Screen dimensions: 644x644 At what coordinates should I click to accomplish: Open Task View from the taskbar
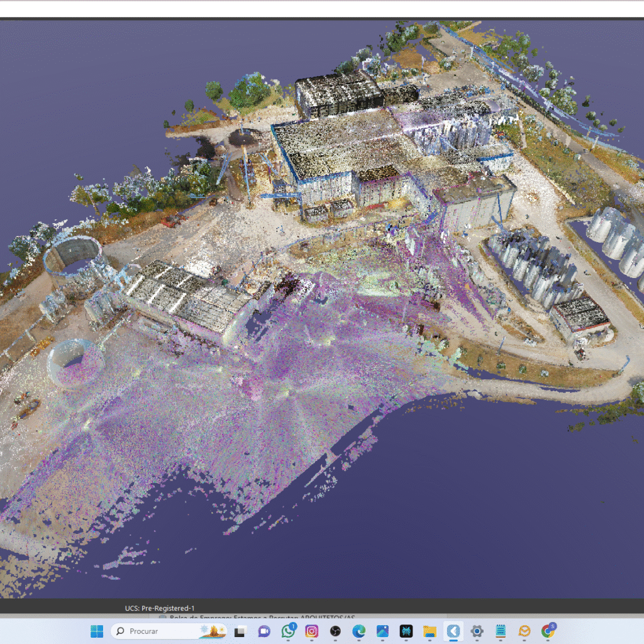point(240,631)
